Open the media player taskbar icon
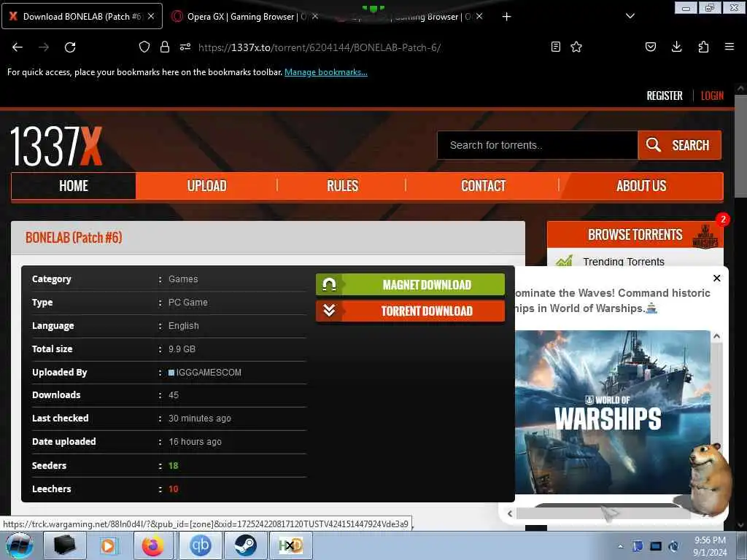The image size is (747, 560). (x=109, y=545)
